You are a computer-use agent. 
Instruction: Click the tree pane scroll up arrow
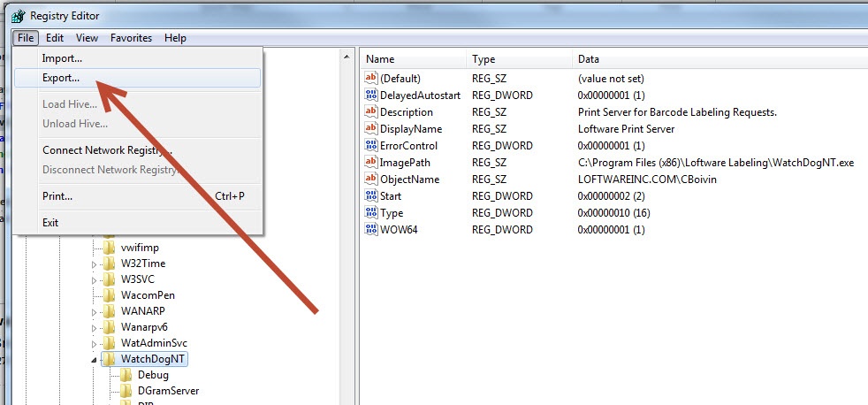coord(347,57)
